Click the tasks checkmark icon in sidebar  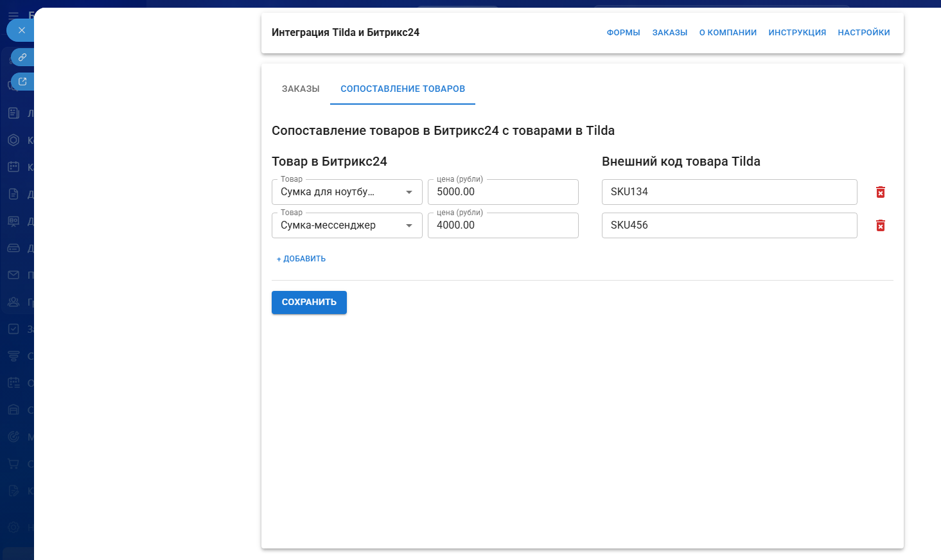point(13,329)
